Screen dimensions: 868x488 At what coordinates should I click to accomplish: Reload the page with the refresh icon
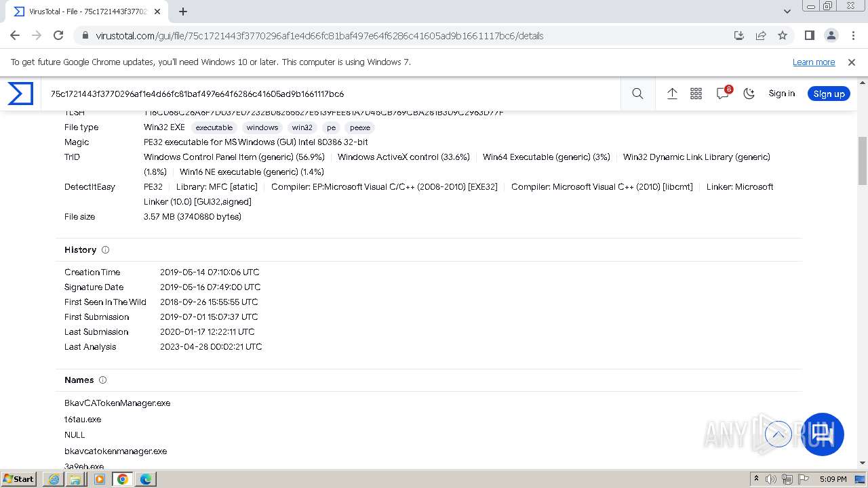tap(58, 35)
